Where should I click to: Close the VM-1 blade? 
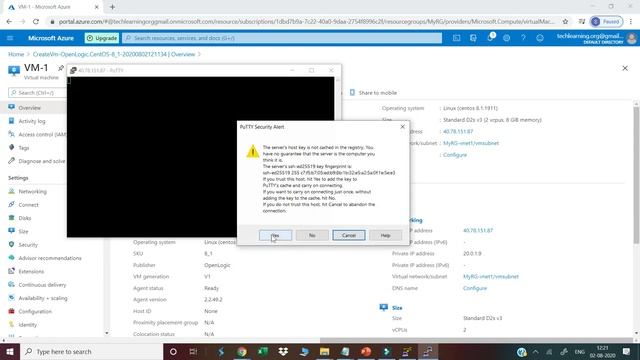pos(625,68)
